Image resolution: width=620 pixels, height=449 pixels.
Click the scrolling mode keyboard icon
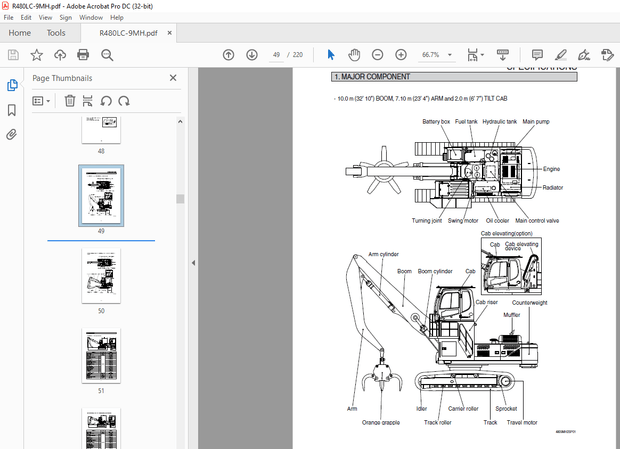503,55
